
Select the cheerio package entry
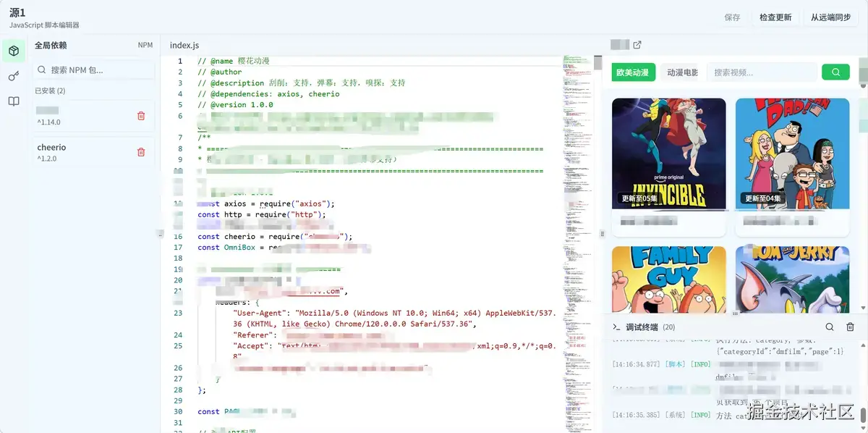click(94, 152)
